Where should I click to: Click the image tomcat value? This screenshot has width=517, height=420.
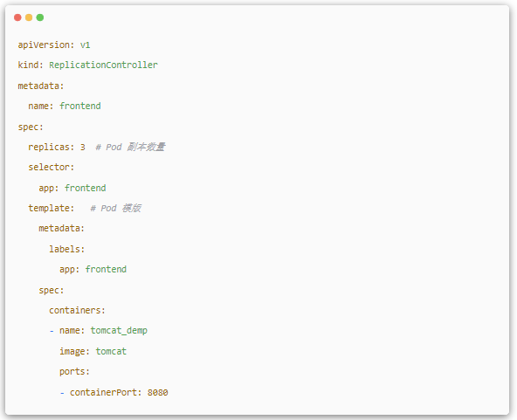(x=111, y=351)
